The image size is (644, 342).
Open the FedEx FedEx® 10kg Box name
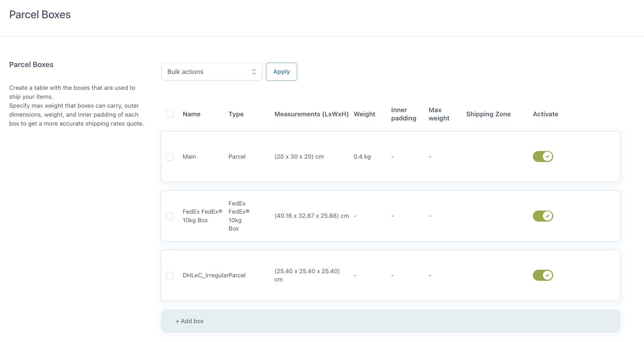(x=202, y=216)
